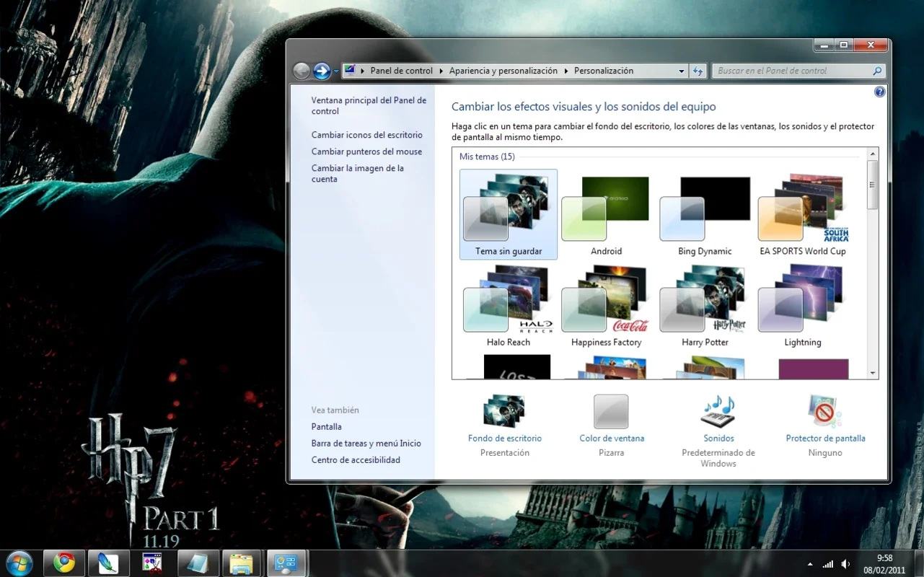Click the theme list scrollbar thumb
The image size is (924, 577).
[x=873, y=185]
